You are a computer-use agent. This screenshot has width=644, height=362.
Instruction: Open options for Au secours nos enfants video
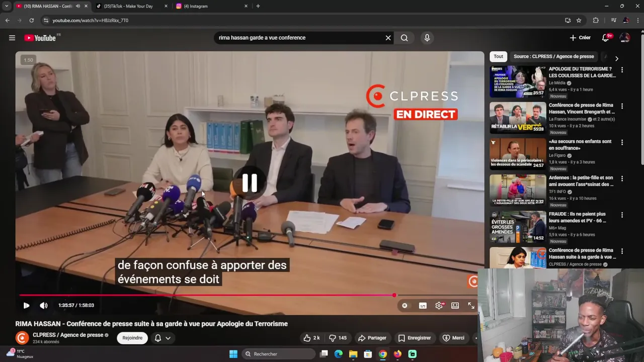point(622,142)
